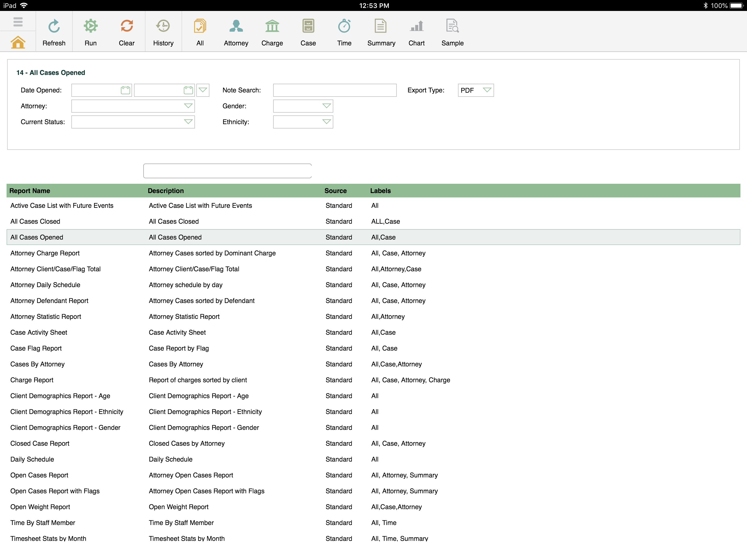Open report History
The width and height of the screenshot is (747, 560).
(x=163, y=33)
